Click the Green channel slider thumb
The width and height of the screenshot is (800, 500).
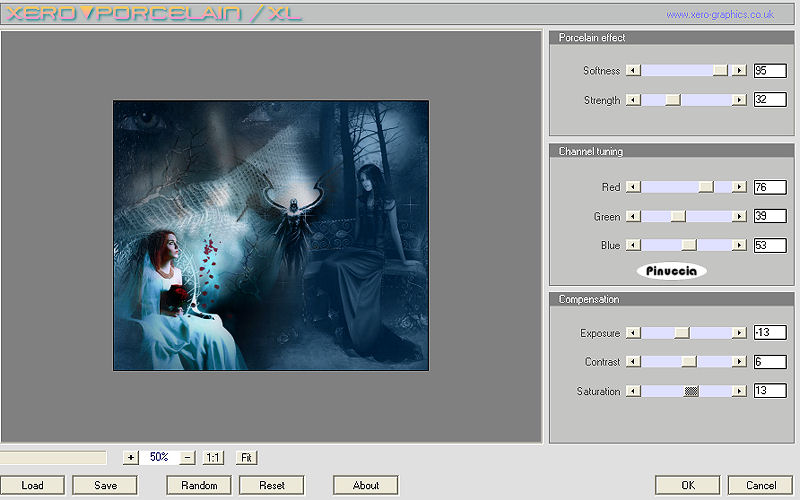coord(678,216)
